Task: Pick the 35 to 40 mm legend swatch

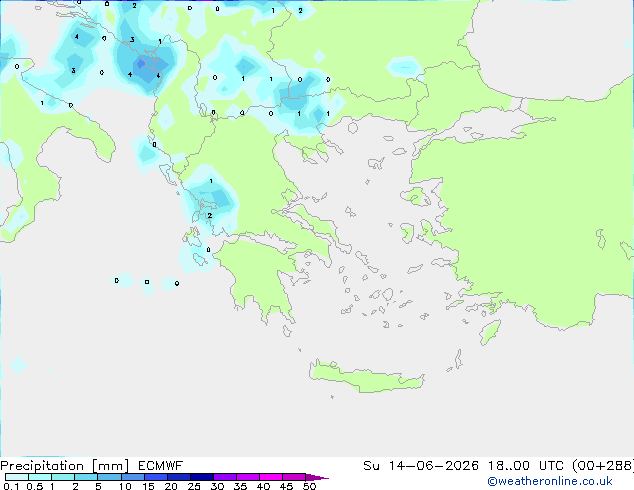Action: 247,477
